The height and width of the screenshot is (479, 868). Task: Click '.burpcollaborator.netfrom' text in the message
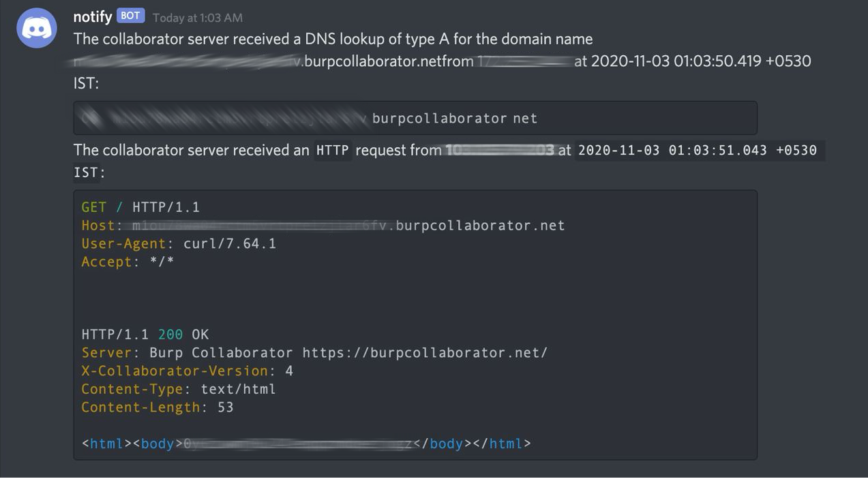pos(387,61)
